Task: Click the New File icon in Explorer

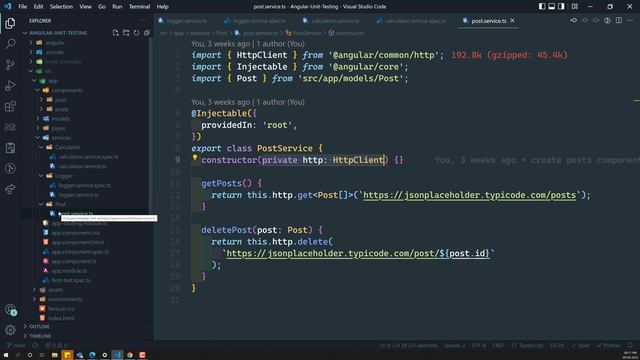Action: coord(116,33)
